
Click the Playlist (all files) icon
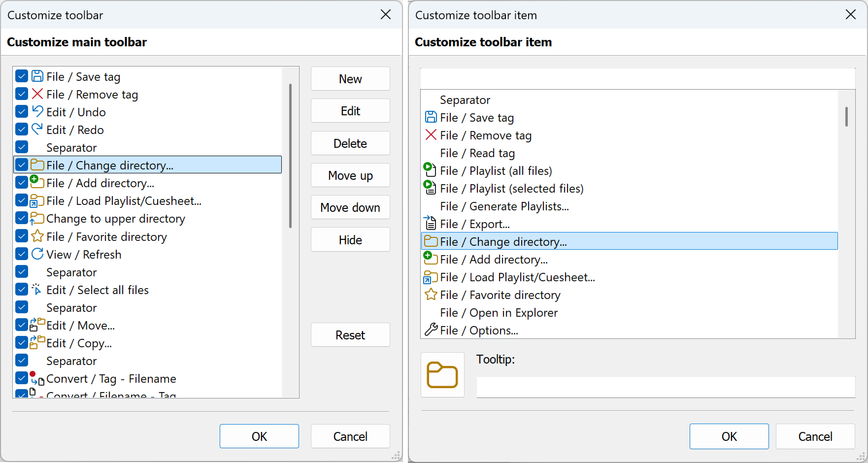(430, 170)
